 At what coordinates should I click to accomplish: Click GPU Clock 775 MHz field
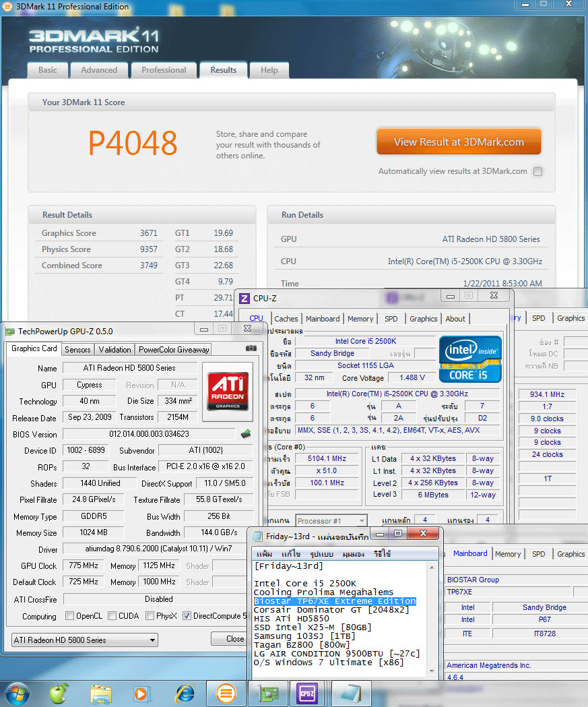point(84,565)
